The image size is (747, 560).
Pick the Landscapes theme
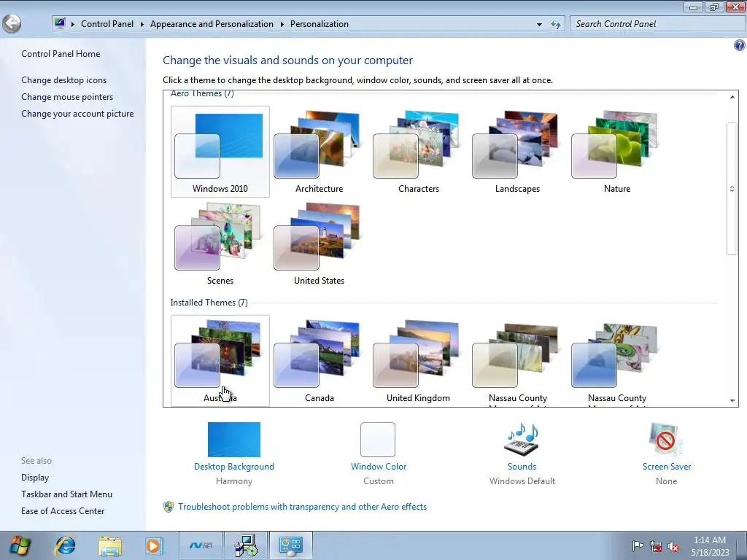tap(517, 152)
